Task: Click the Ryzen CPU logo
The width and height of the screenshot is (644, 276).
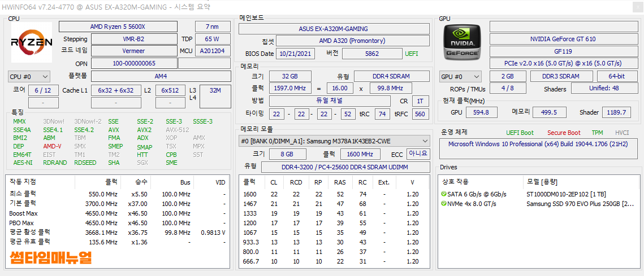Action: point(31,42)
